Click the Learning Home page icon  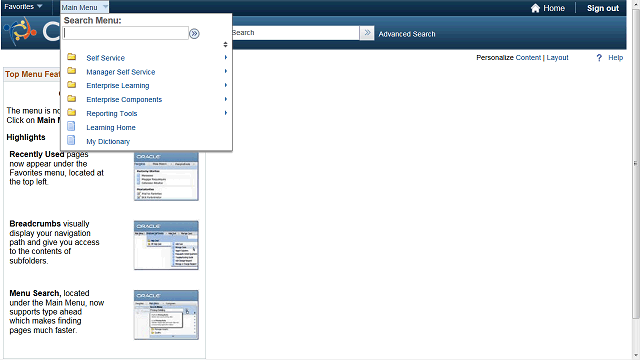71,126
